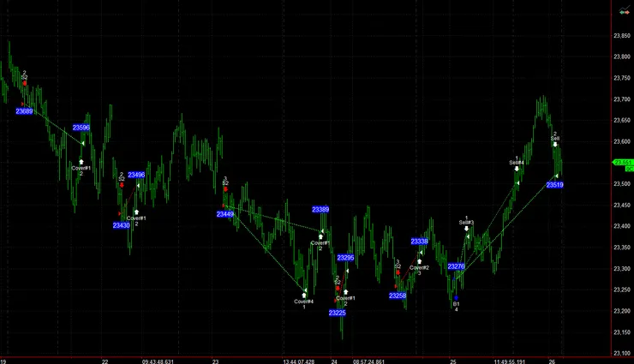The width and height of the screenshot is (634, 364).
Task: Click the white arrow above Cover#1 near 23496
Action: point(136,212)
